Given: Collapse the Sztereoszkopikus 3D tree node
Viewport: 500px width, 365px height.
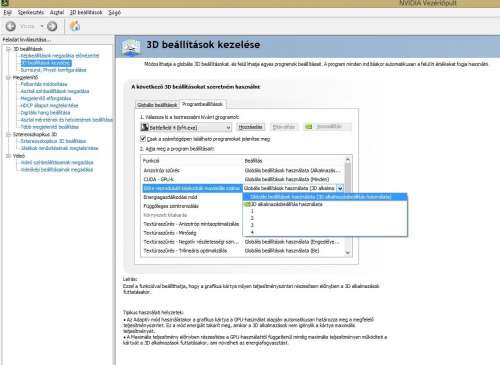Looking at the screenshot, I should coord(8,134).
